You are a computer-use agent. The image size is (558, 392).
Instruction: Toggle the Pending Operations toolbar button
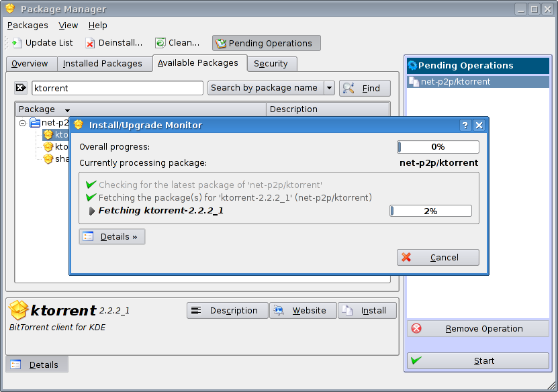coord(266,43)
